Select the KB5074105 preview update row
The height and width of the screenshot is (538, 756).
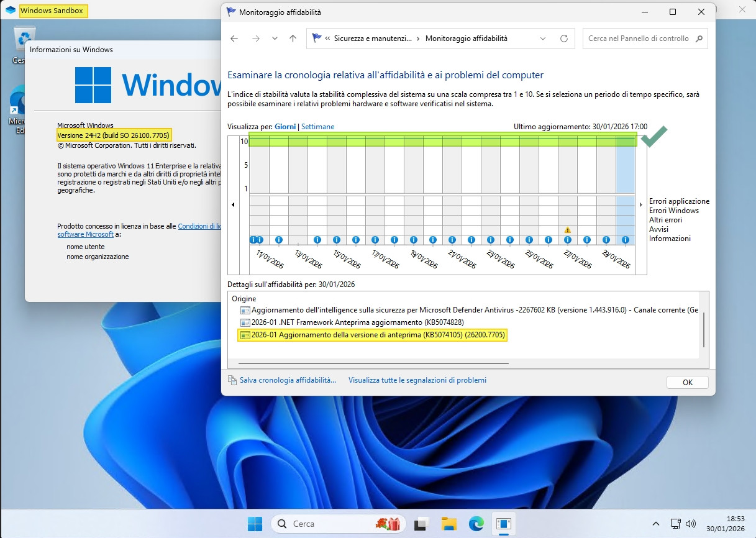373,335
